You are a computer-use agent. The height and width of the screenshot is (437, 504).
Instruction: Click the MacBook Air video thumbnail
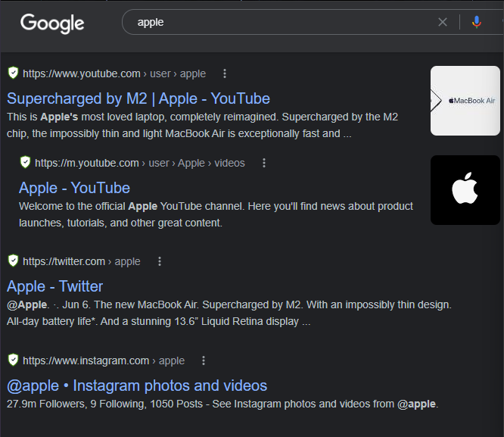pyautogui.click(x=465, y=101)
